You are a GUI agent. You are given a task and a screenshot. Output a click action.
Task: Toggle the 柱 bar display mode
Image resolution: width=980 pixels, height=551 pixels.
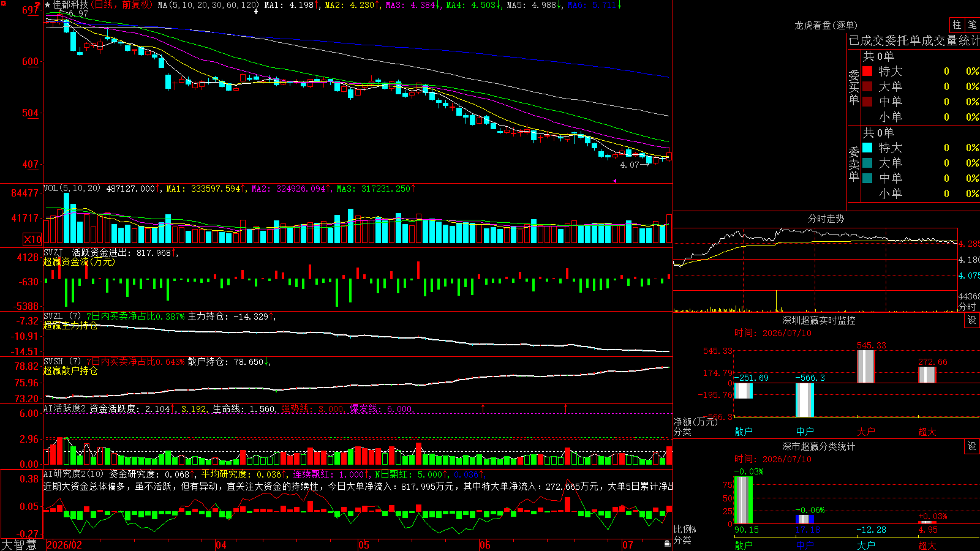957,24
